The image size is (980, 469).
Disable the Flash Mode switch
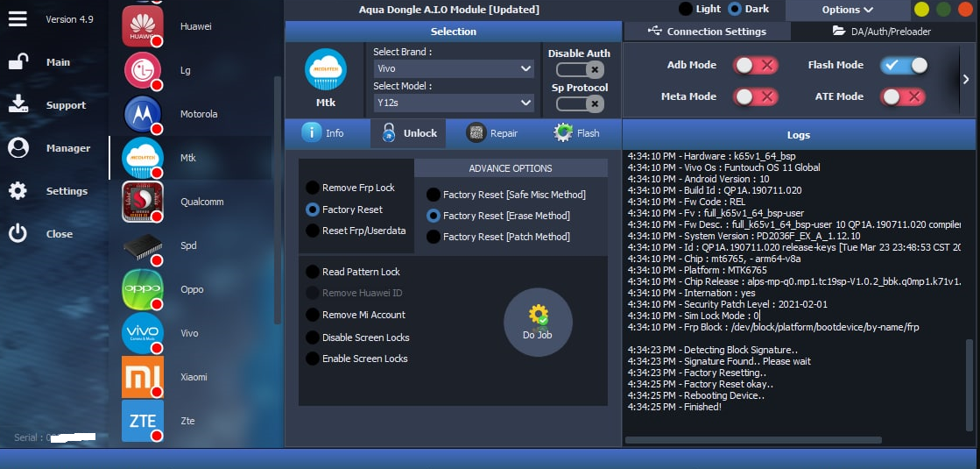904,65
